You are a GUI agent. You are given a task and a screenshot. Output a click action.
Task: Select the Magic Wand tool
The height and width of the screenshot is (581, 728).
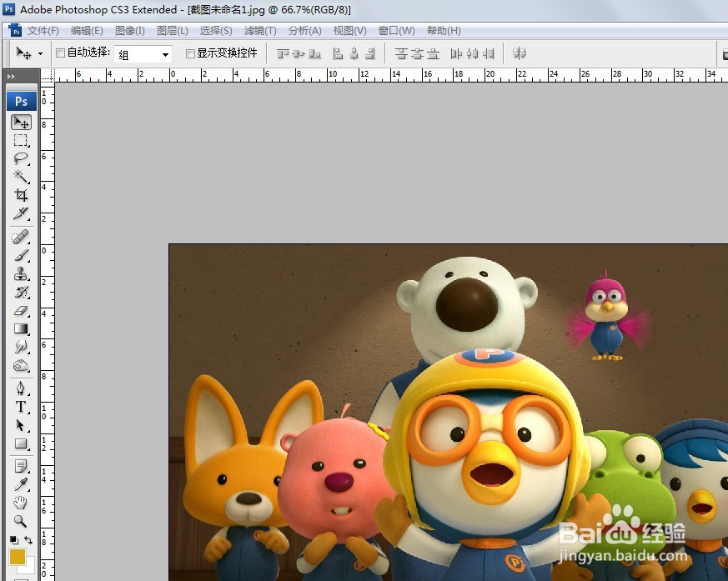22,177
